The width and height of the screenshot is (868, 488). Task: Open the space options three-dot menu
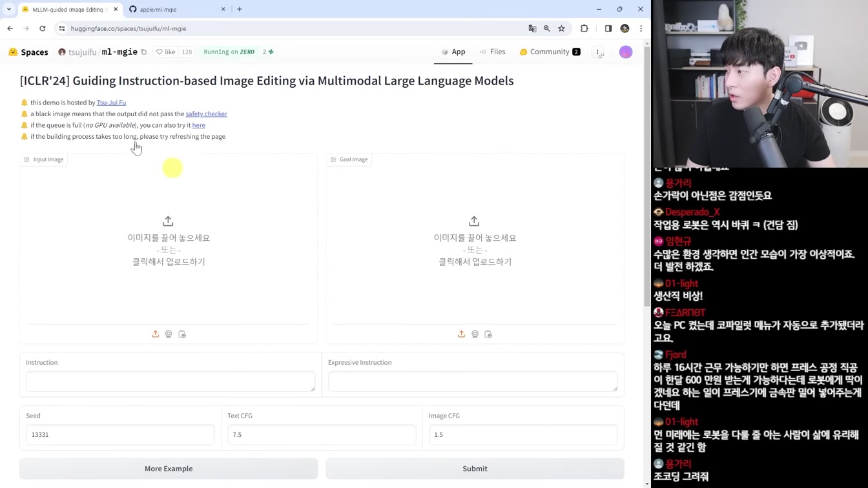pos(598,52)
